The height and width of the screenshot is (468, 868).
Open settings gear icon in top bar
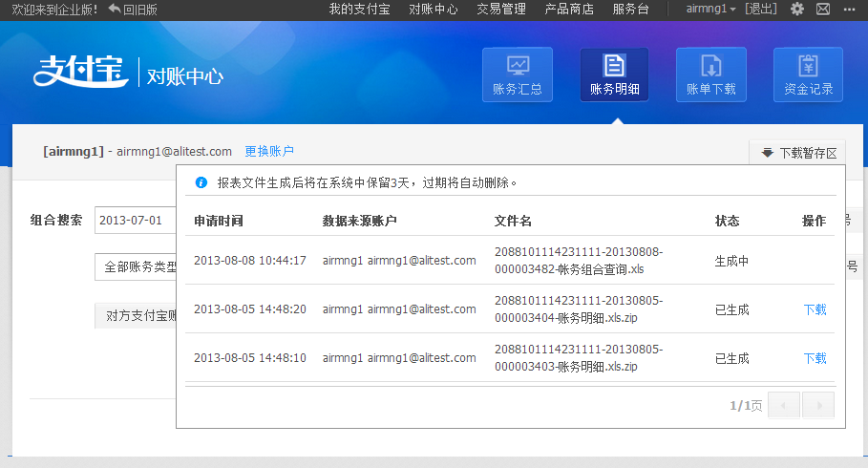797,9
